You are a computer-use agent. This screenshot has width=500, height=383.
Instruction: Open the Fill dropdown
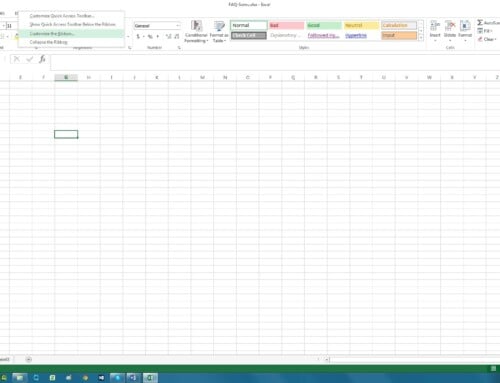(x=485, y=31)
